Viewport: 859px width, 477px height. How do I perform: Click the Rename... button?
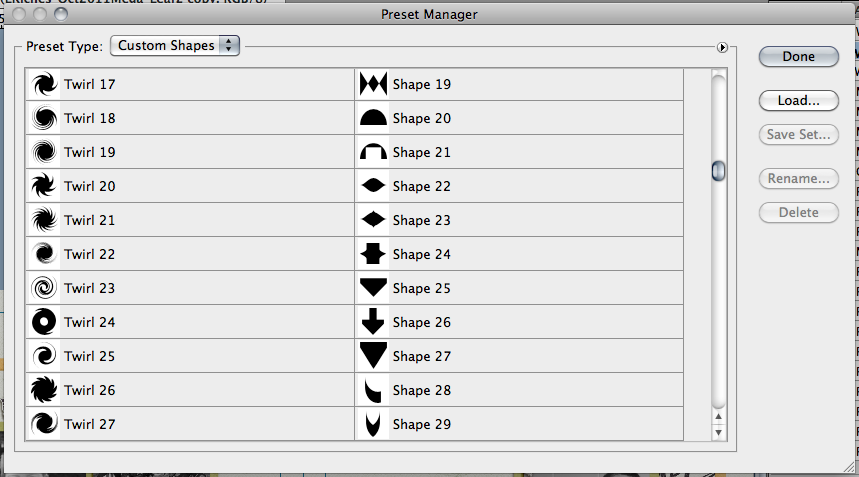click(x=798, y=179)
